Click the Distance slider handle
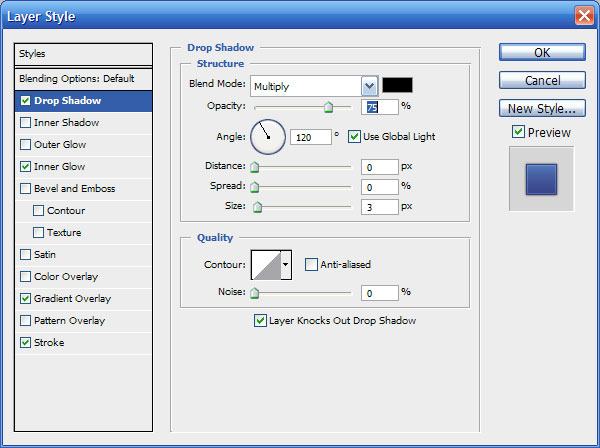Image resolution: width=600 pixels, height=448 pixels. coord(254,167)
